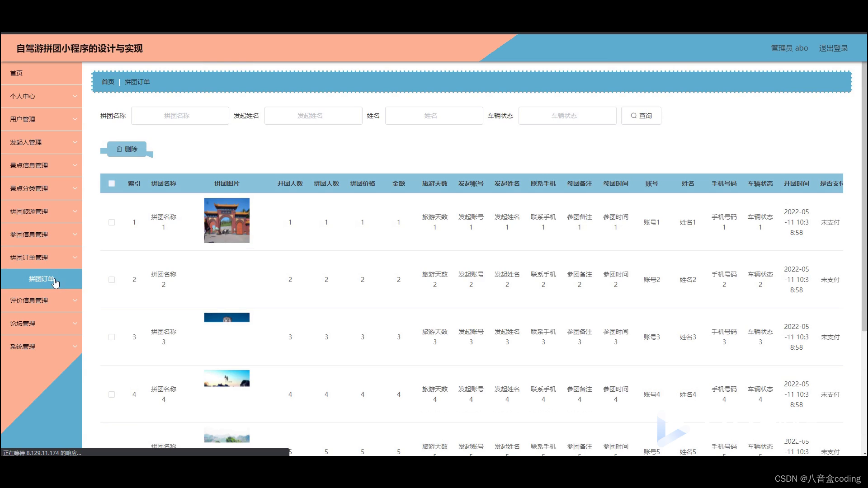Click the page scrollbar down arrow
Viewport: 868px width, 488px height.
(x=864, y=453)
